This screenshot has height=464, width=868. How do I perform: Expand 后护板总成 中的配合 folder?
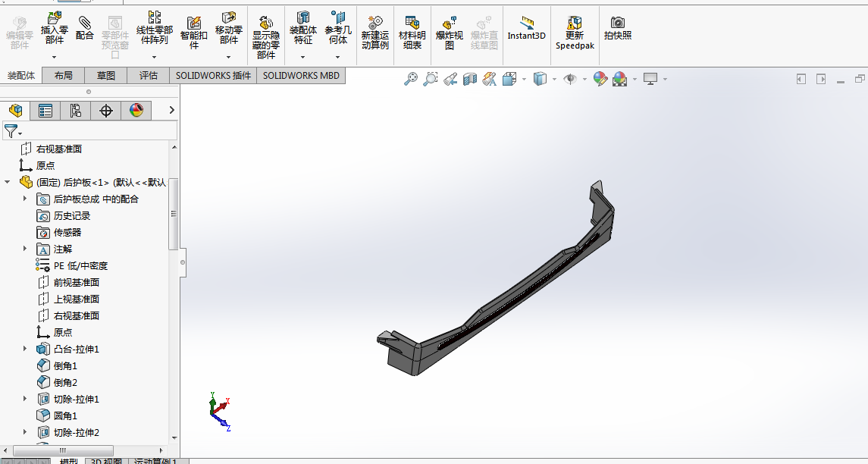point(24,198)
